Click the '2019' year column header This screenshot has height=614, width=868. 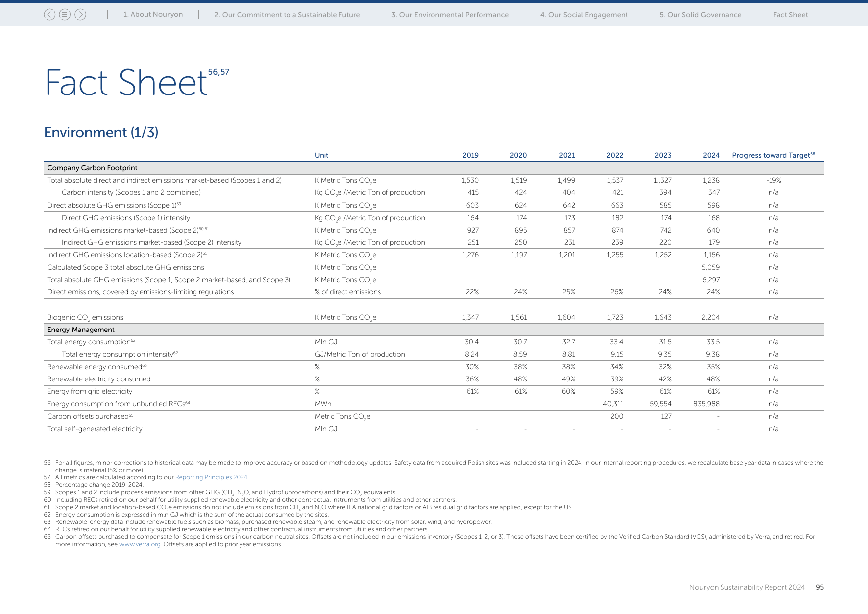pos(470,155)
